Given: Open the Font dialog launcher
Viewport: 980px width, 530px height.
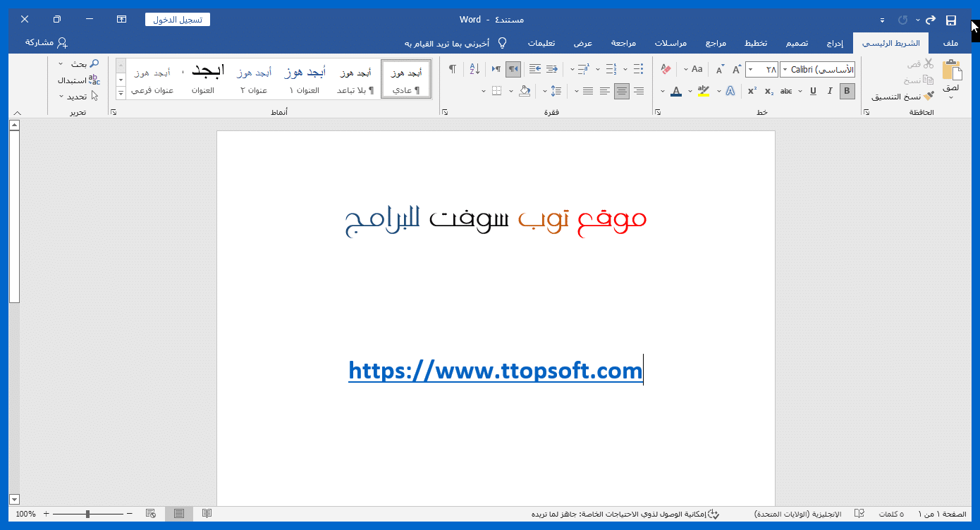Looking at the screenshot, I should [658, 112].
